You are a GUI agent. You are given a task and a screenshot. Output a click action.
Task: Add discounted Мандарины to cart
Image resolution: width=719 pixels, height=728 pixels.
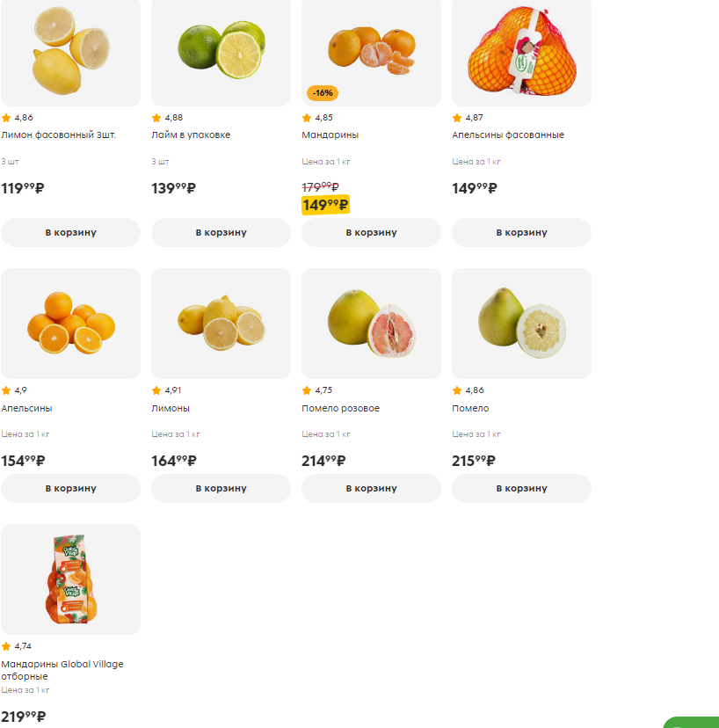pos(371,233)
